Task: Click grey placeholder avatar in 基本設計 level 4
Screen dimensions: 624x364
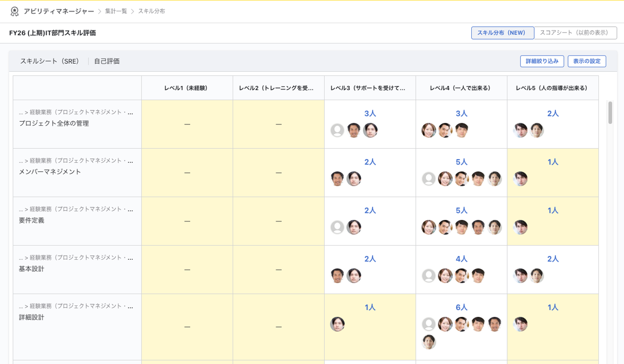Action: [x=429, y=276]
